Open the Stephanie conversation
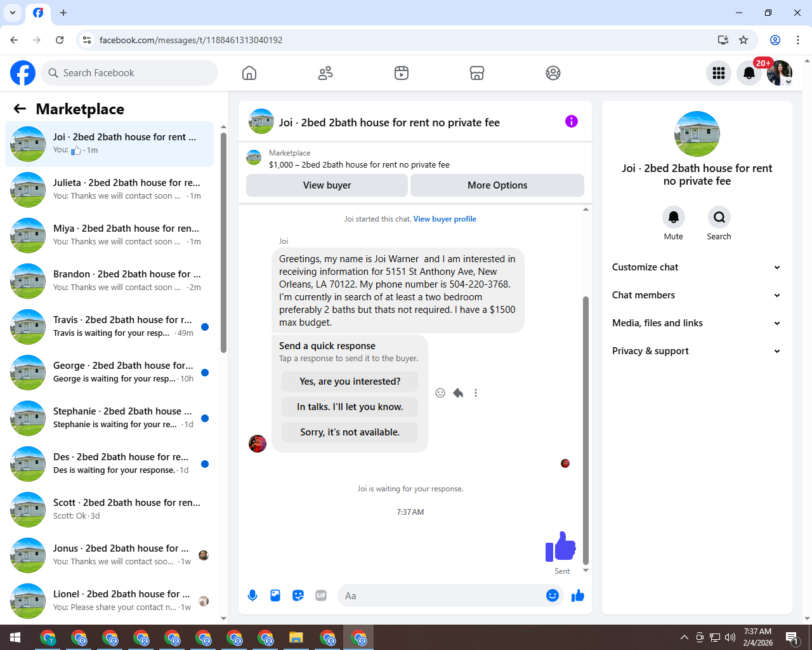The width and height of the screenshot is (812, 650). (109, 418)
